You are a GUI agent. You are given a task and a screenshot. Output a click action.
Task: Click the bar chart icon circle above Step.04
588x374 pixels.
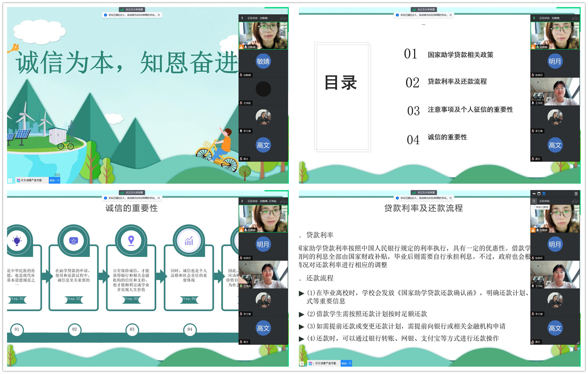(x=189, y=241)
